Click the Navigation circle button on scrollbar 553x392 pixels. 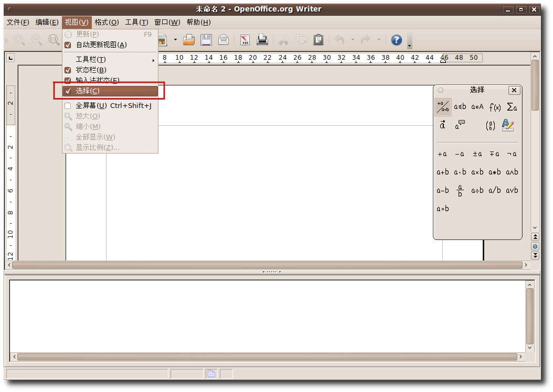coord(535,246)
